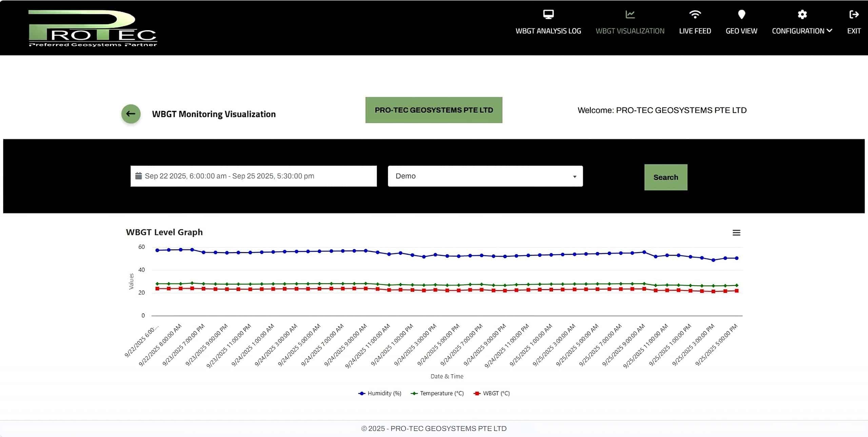868x437 pixels.
Task: Click the monitor icon above WBGT Analysis Log
Action: (x=548, y=14)
